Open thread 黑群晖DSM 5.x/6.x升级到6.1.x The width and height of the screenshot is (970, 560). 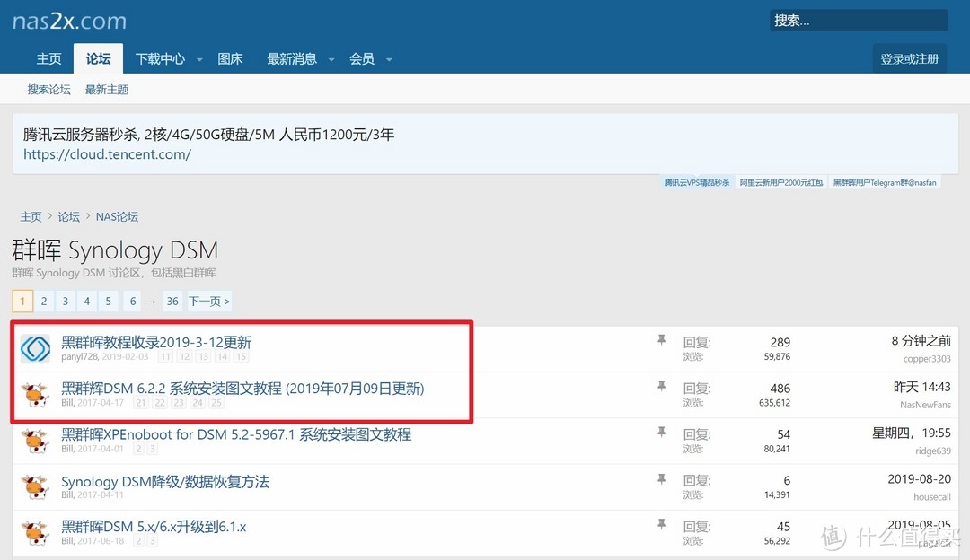click(x=154, y=527)
